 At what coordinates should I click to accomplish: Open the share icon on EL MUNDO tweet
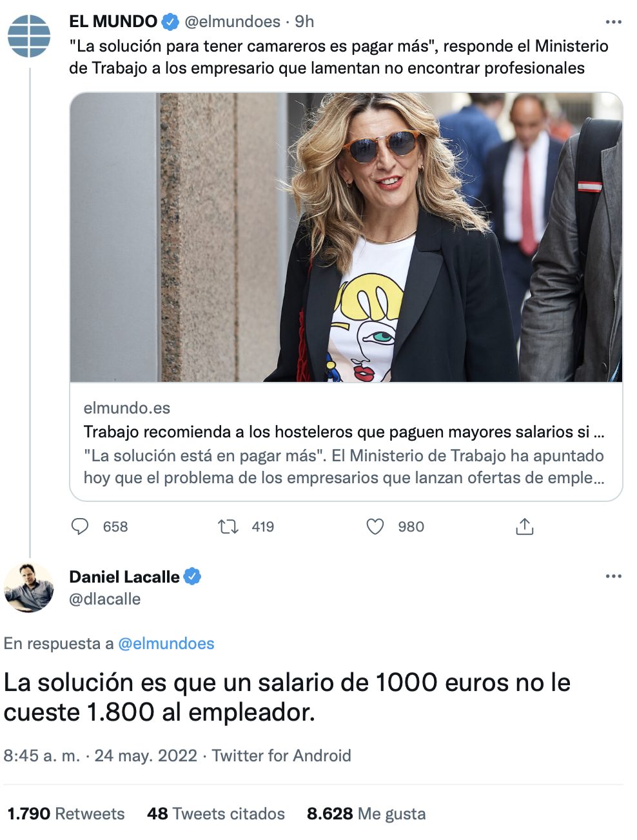[x=525, y=526]
